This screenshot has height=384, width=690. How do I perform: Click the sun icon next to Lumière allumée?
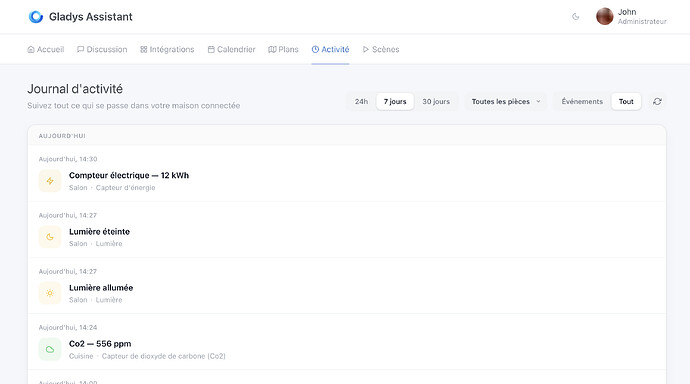pos(50,293)
